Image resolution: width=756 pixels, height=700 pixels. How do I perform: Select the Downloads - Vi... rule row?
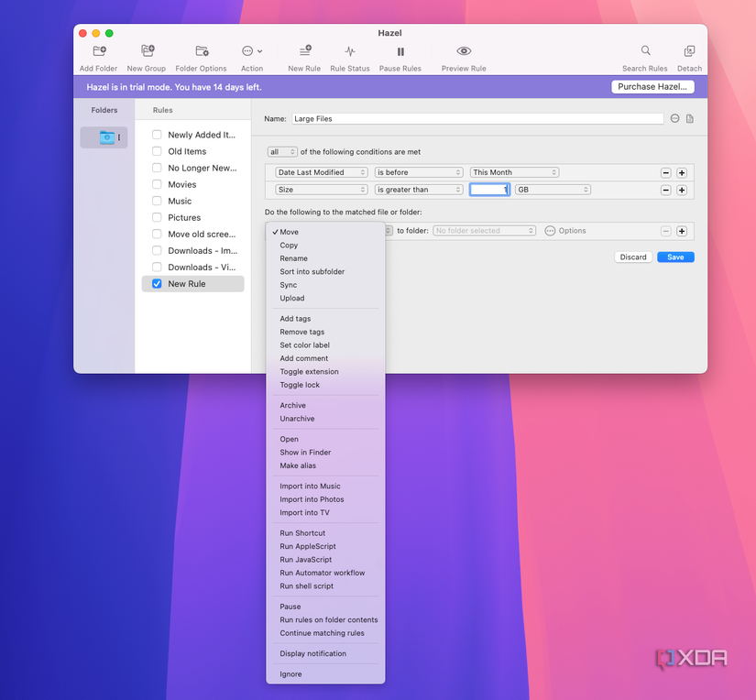pyautogui.click(x=192, y=267)
